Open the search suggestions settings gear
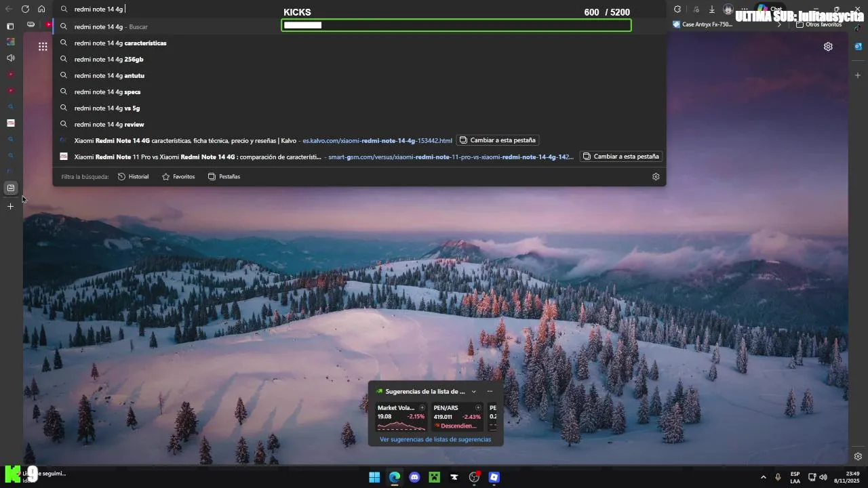868x488 pixels. 656,176
